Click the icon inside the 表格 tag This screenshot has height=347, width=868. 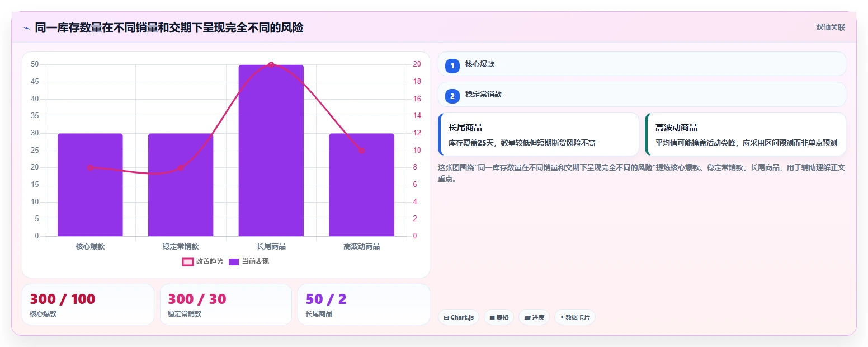point(492,318)
